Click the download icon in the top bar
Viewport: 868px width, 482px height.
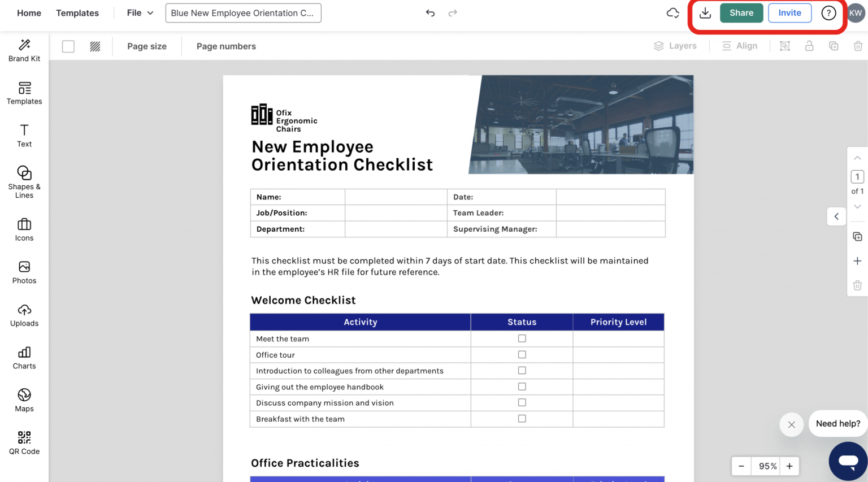point(705,12)
